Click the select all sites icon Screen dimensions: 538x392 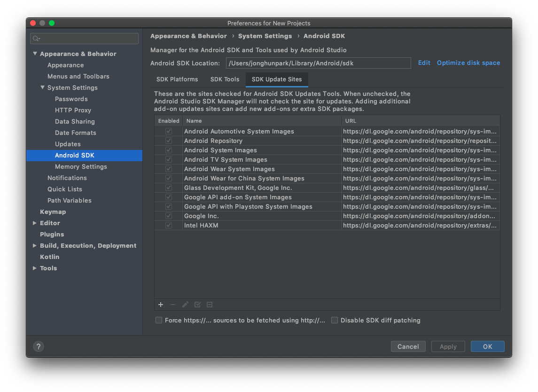(x=197, y=305)
